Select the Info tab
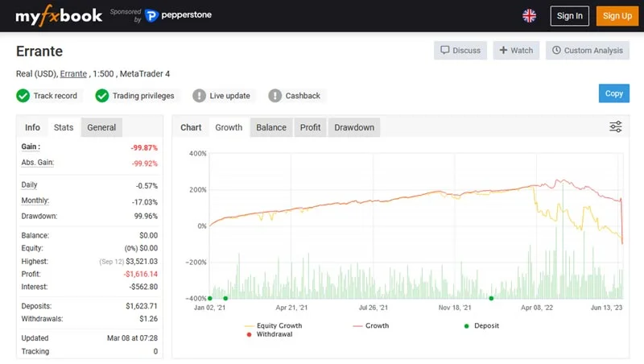Screen dimensions: 644x364 click(x=32, y=127)
